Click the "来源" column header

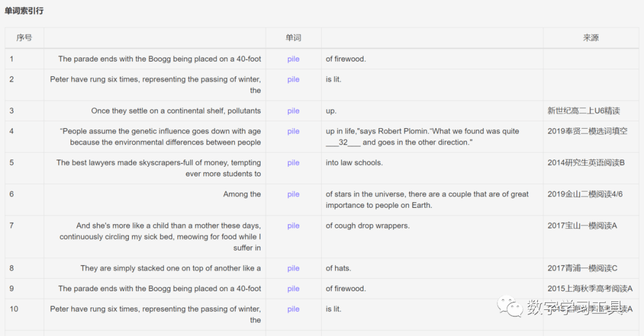click(x=591, y=38)
